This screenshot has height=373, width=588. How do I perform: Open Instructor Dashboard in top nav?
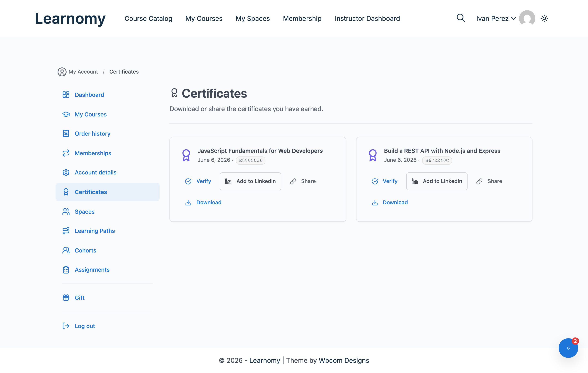pyautogui.click(x=367, y=19)
